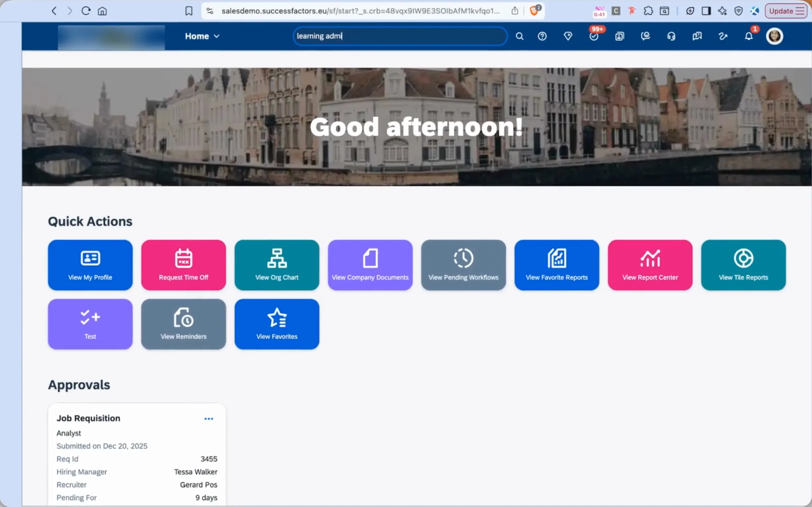This screenshot has width=812, height=507.
Task: Open the Brave shields lion icon
Action: pyautogui.click(x=534, y=11)
